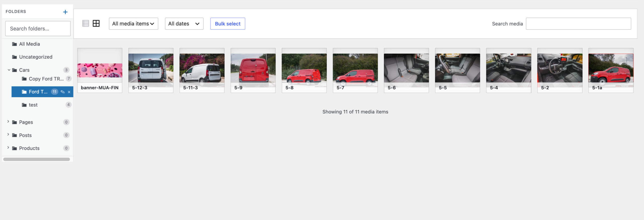Click the count badge 11 on Ford folder
This screenshot has width=644, height=220.
[54, 92]
